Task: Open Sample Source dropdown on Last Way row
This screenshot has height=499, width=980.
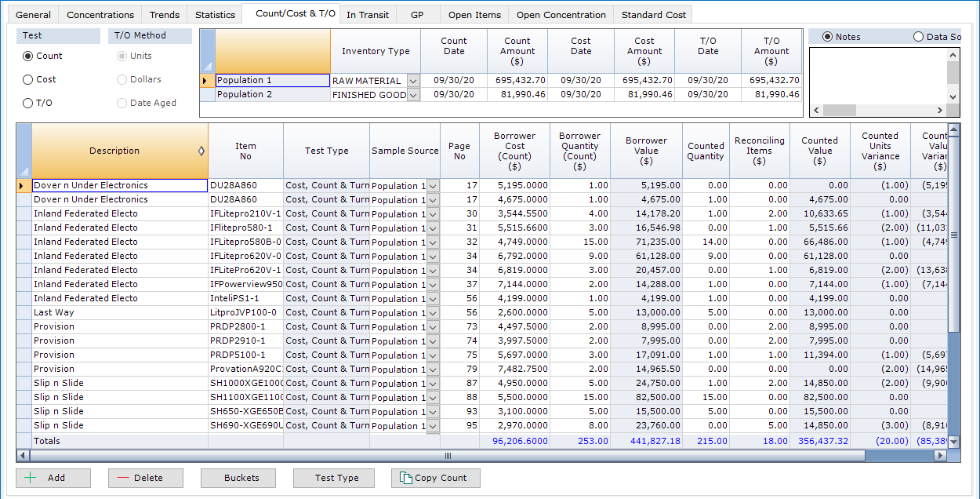Action: (432, 312)
